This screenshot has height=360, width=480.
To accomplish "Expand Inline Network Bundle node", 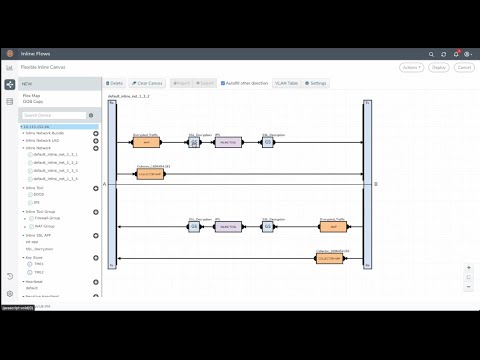I will [x=24, y=133].
